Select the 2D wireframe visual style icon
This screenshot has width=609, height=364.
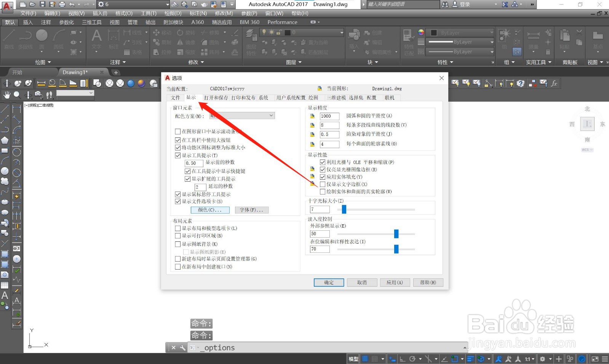click(97, 83)
